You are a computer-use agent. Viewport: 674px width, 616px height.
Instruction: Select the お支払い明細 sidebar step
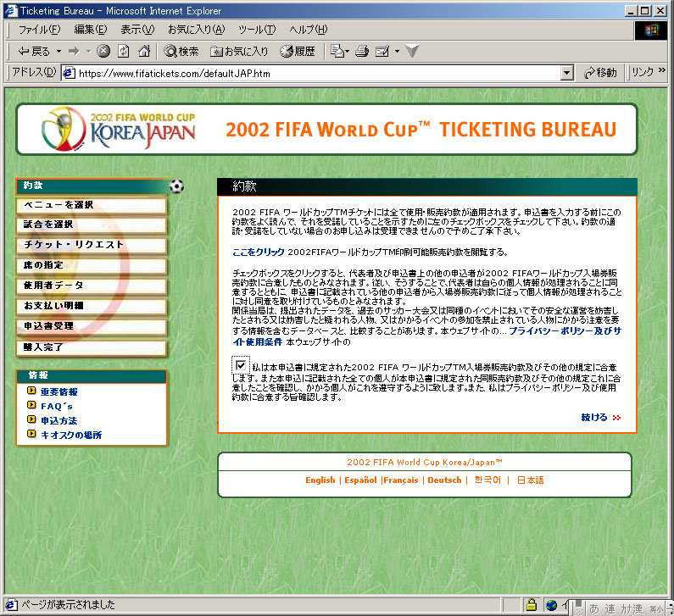point(91,306)
